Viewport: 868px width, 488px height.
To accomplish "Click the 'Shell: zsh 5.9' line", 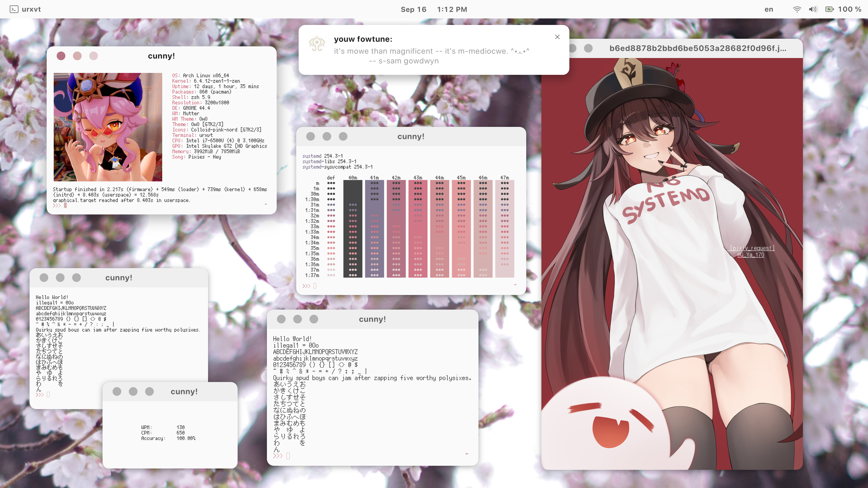I will click(x=191, y=97).
